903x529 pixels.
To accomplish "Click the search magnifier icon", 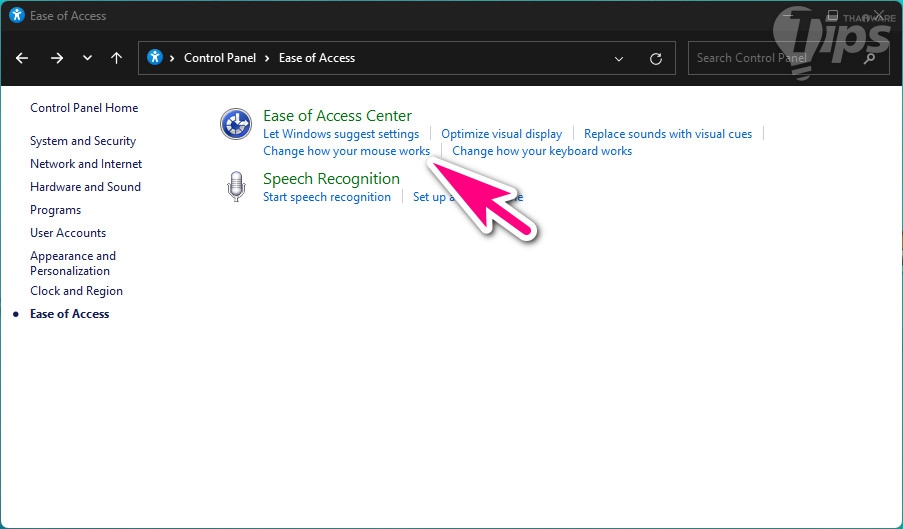I will [869, 58].
